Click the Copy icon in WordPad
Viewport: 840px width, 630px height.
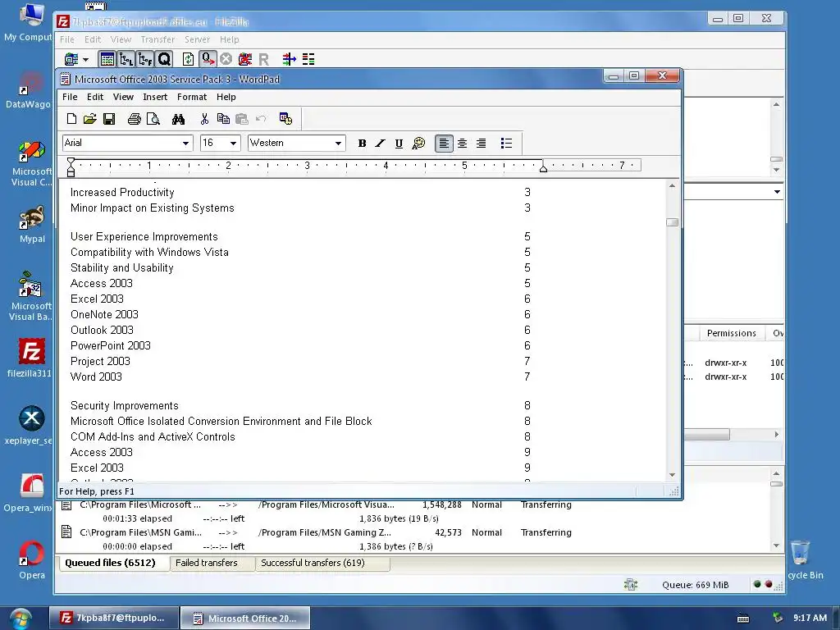pos(223,119)
